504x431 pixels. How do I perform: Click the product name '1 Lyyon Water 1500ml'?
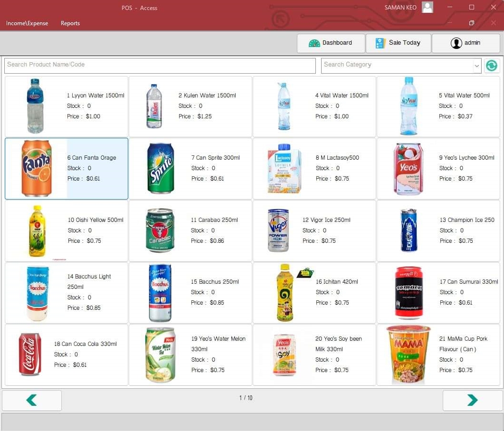tap(95, 96)
